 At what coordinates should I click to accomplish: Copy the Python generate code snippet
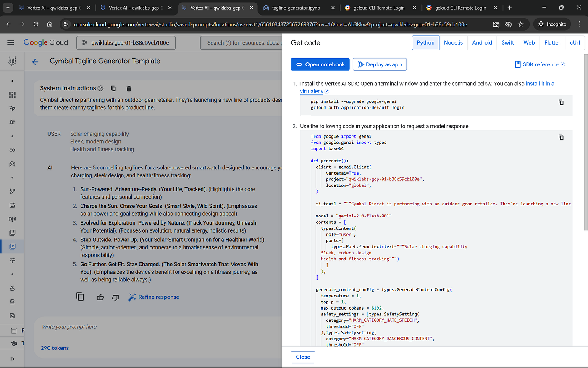[x=561, y=137]
